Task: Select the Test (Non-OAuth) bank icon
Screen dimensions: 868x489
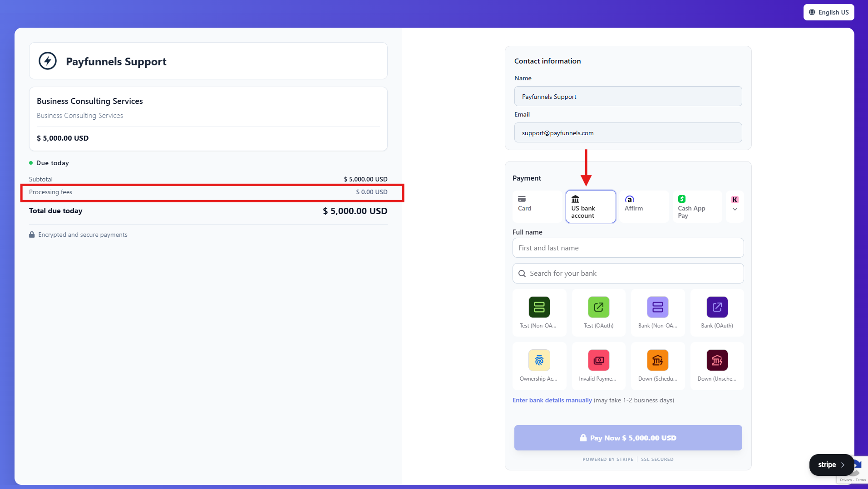Action: point(539,307)
